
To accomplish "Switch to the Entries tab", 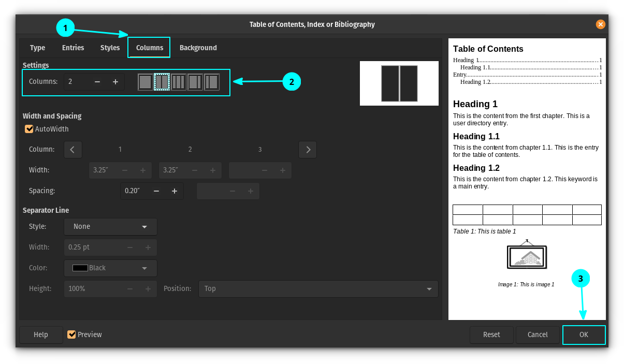I will 73,48.
